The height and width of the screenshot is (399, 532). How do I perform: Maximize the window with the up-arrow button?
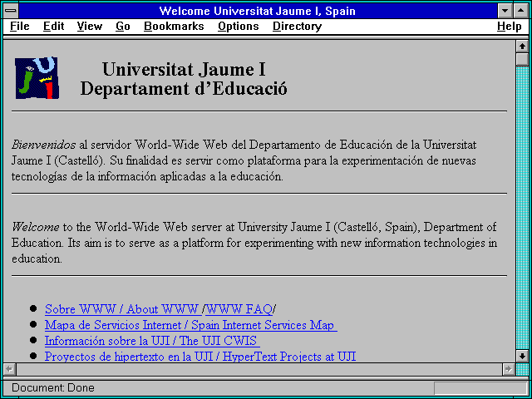point(520,11)
